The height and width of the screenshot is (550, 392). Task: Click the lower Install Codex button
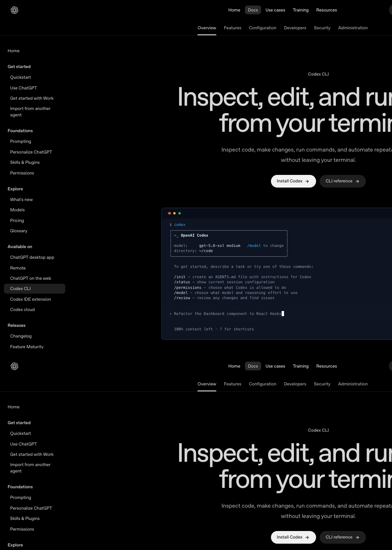293,537
